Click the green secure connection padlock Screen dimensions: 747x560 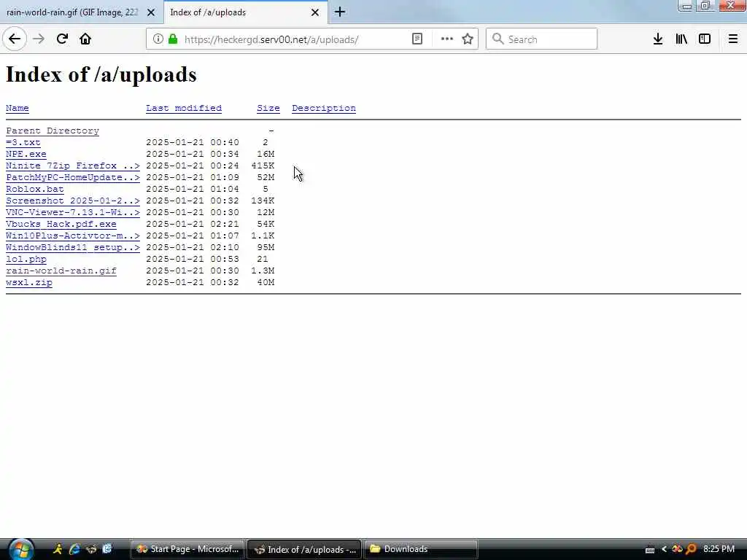(x=173, y=39)
